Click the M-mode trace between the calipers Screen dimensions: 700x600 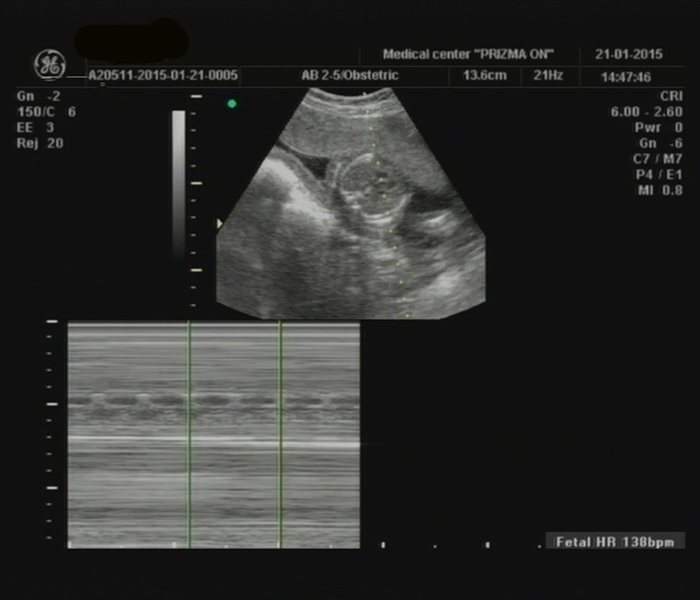click(235, 400)
